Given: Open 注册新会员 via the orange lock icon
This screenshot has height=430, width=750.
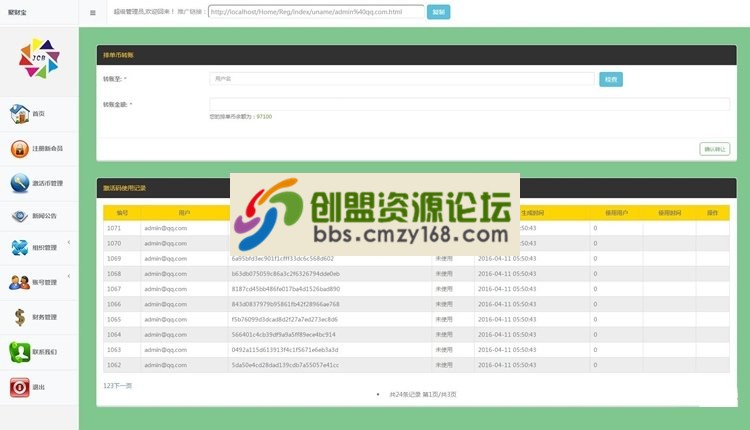Looking at the screenshot, I should [20, 149].
